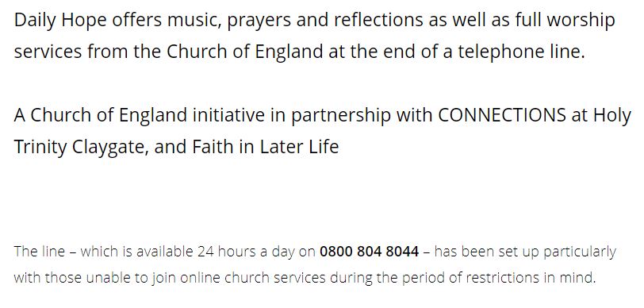644x308 pixels.
Task: Click the word reflections
Action: 378,20
